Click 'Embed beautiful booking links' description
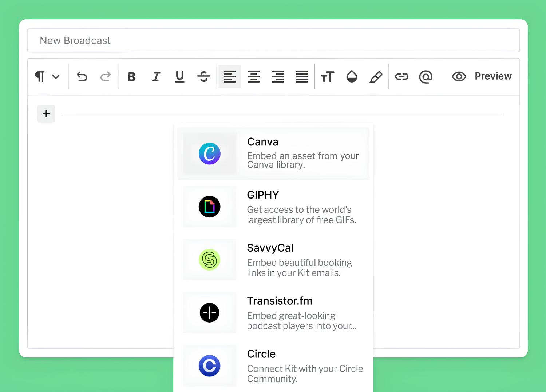 pos(299,268)
